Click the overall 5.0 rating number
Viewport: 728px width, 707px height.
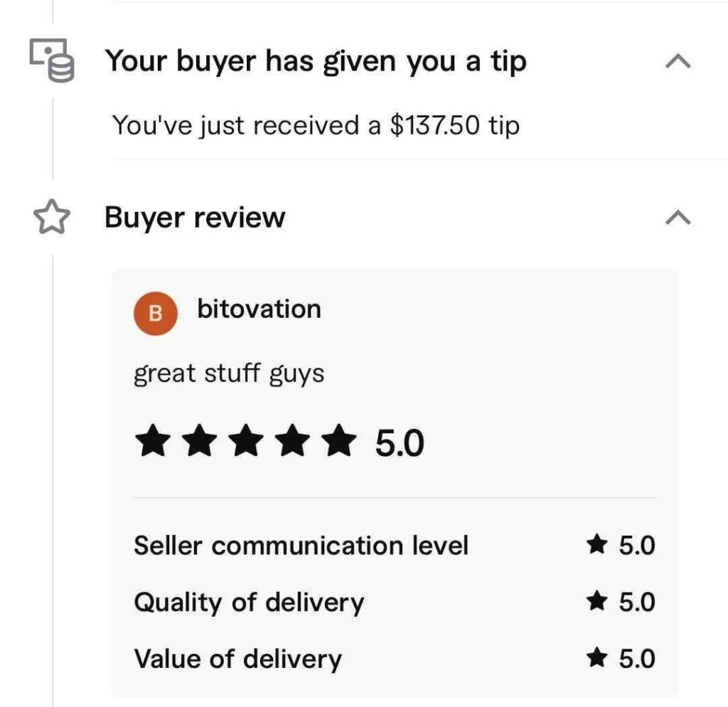tap(399, 444)
